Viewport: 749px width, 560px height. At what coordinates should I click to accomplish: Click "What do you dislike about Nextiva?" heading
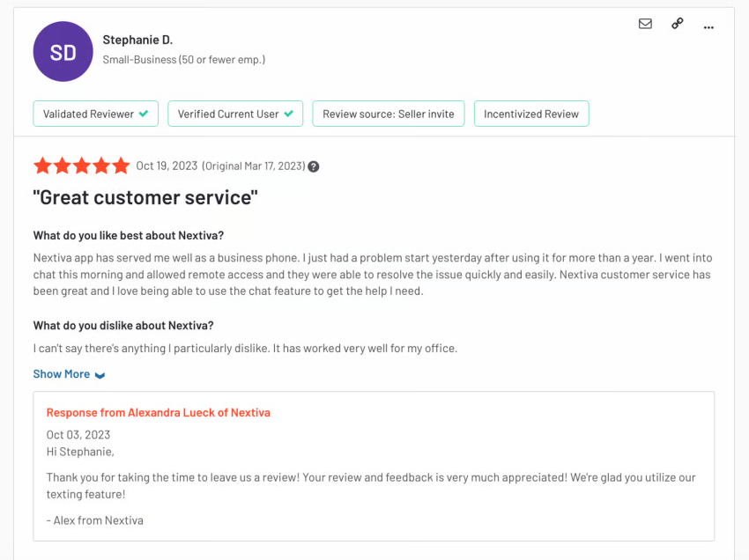(x=123, y=326)
